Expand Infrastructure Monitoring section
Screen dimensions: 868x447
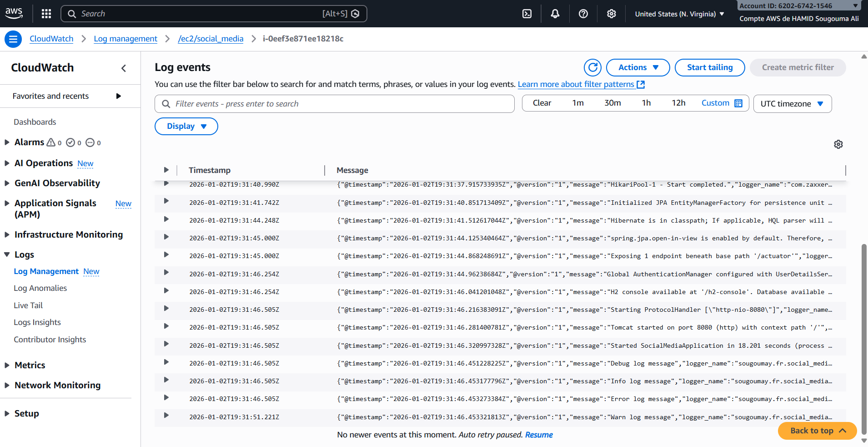tap(7, 234)
